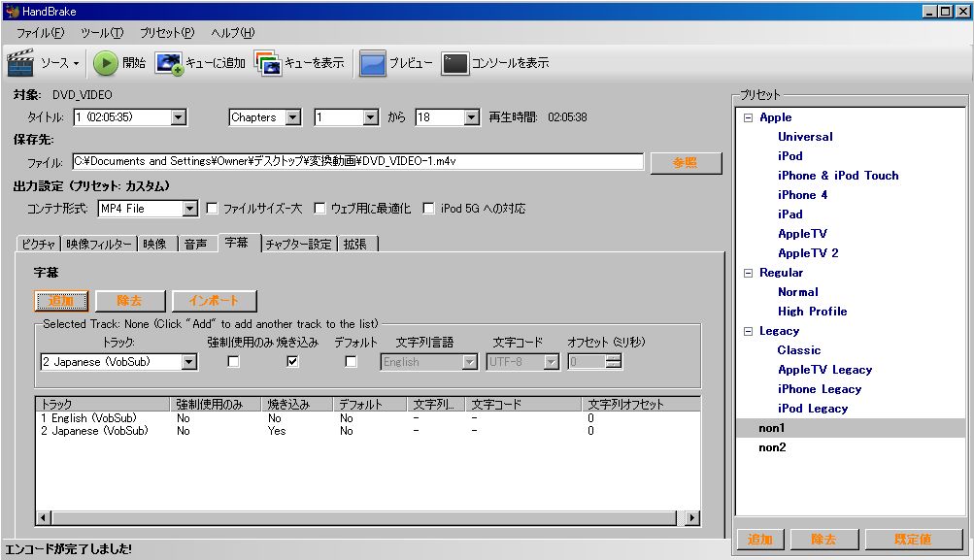Image resolution: width=974 pixels, height=560 pixels.
Task: Open the ツール(T) menu
Action: pyautogui.click(x=102, y=33)
